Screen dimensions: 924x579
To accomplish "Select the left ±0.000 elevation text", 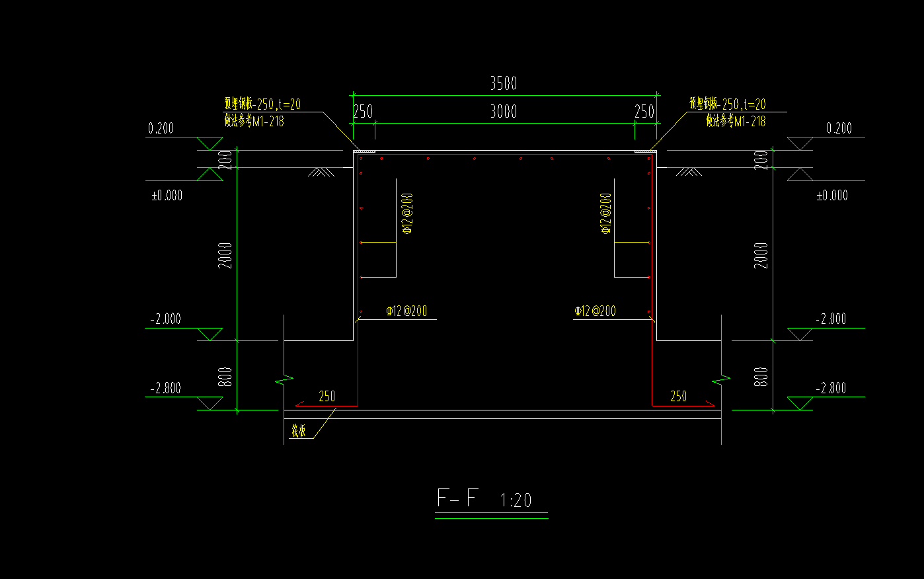I will point(167,195).
